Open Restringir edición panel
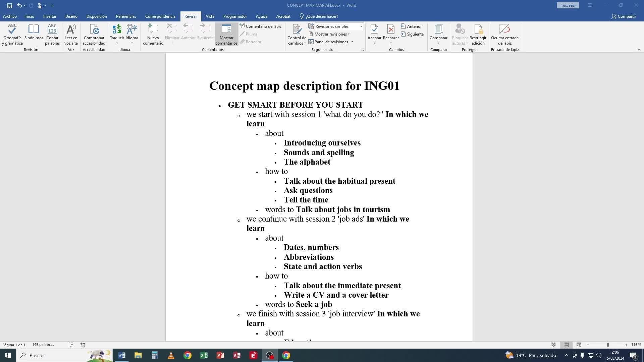Viewport: 644px width, 362px height. [478, 34]
